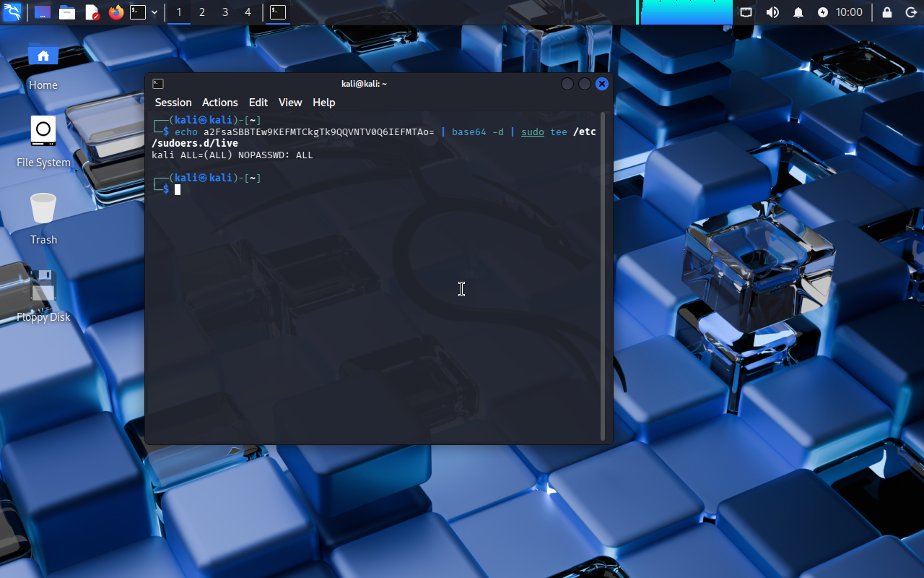The height and width of the screenshot is (578, 924).
Task: Open the Kali applications menu
Action: 12,12
